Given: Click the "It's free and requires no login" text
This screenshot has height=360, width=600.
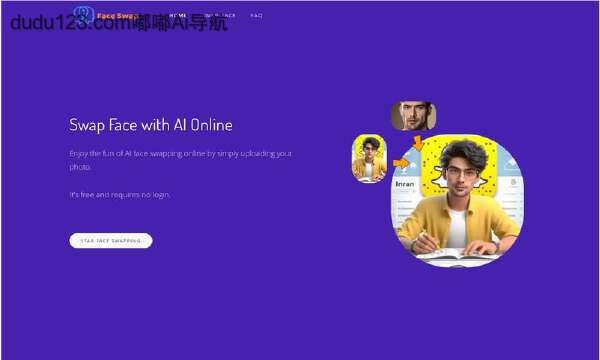Looking at the screenshot, I should point(119,195).
